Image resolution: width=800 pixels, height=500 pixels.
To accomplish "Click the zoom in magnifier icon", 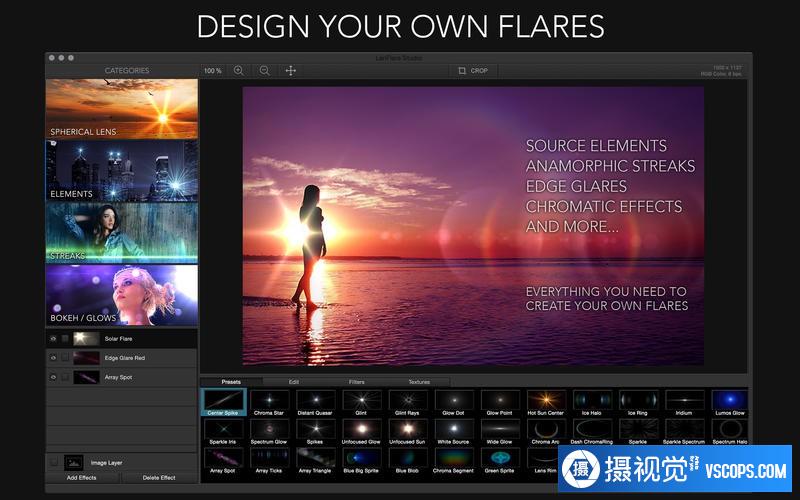I will coord(238,71).
